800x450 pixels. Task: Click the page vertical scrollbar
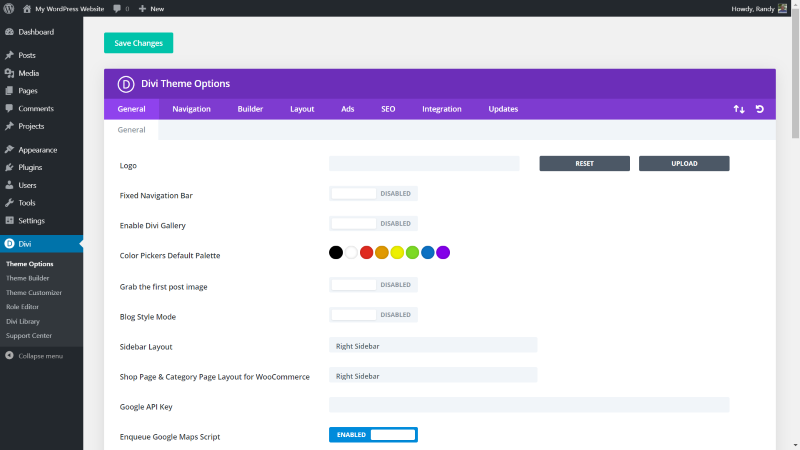(795, 74)
